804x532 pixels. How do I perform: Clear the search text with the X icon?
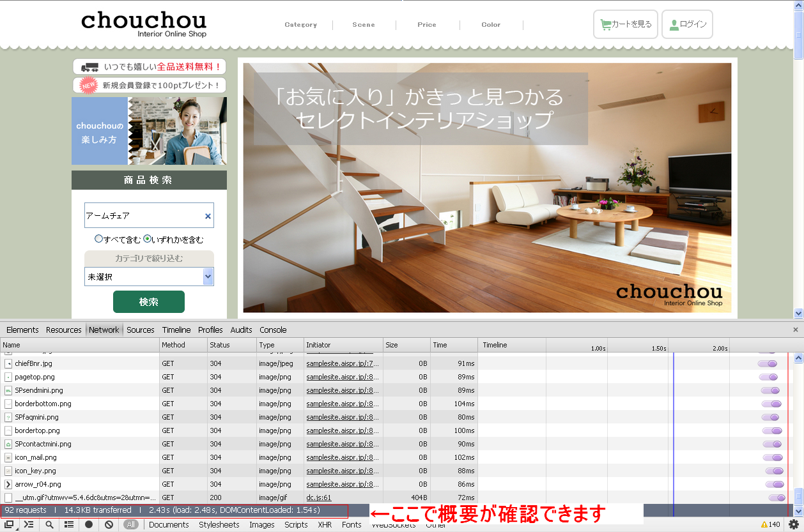[208, 216]
